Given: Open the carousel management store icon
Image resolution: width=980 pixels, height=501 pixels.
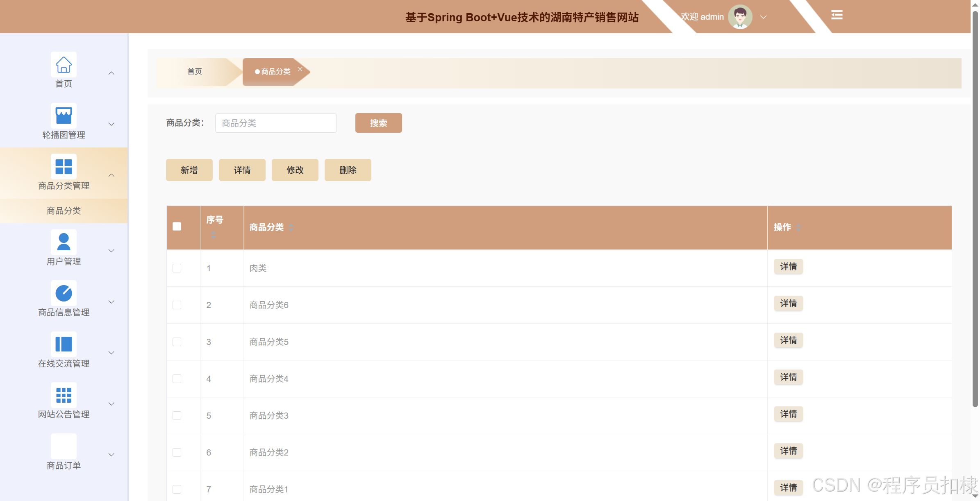Looking at the screenshot, I should 64,116.
